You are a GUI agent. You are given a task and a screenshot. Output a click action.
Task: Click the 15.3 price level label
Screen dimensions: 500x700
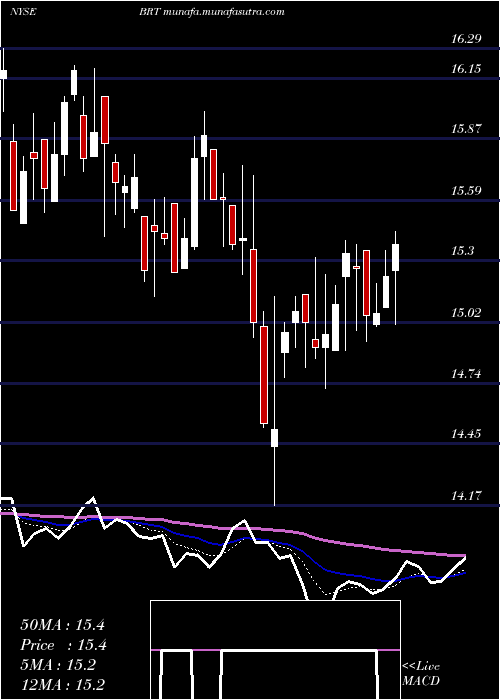[x=462, y=251]
